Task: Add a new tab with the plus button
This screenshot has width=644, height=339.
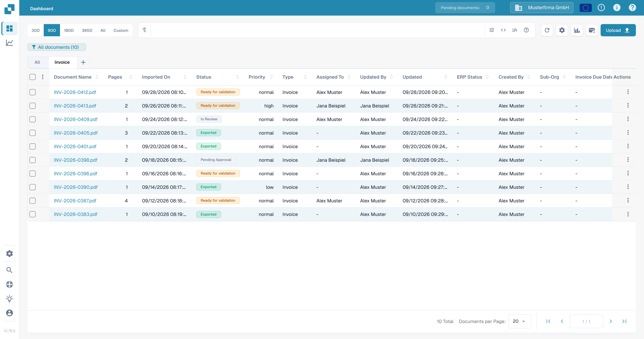Action: [x=83, y=62]
